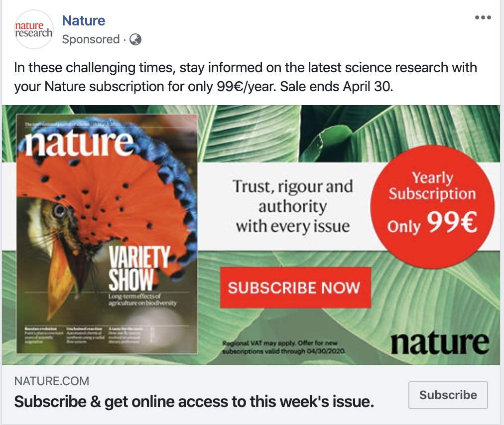
Task: Click the Variety Show cover headline
Action: tap(139, 269)
